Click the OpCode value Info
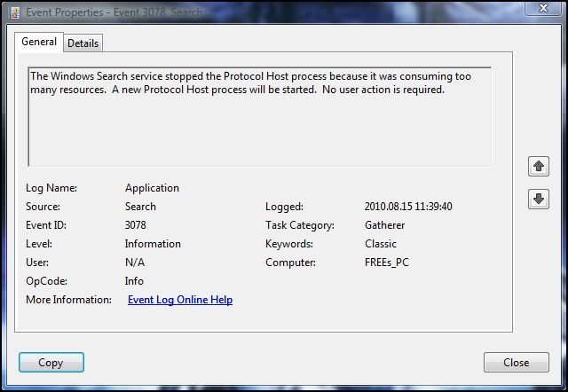Image resolution: width=568 pixels, height=392 pixels. (134, 281)
